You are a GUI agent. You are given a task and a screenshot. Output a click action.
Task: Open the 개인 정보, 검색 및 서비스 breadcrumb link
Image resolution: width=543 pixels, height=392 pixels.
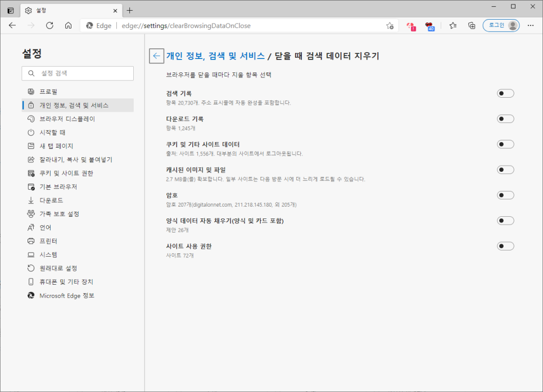[x=215, y=56]
